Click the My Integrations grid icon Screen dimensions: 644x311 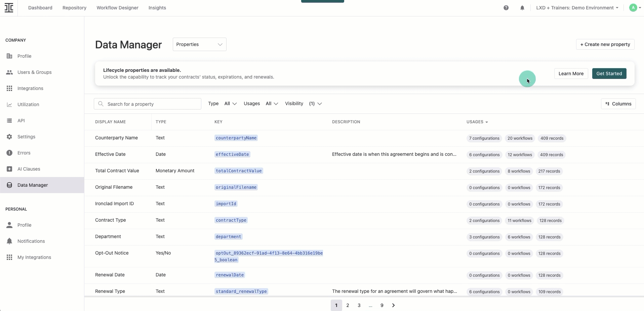click(x=9, y=257)
